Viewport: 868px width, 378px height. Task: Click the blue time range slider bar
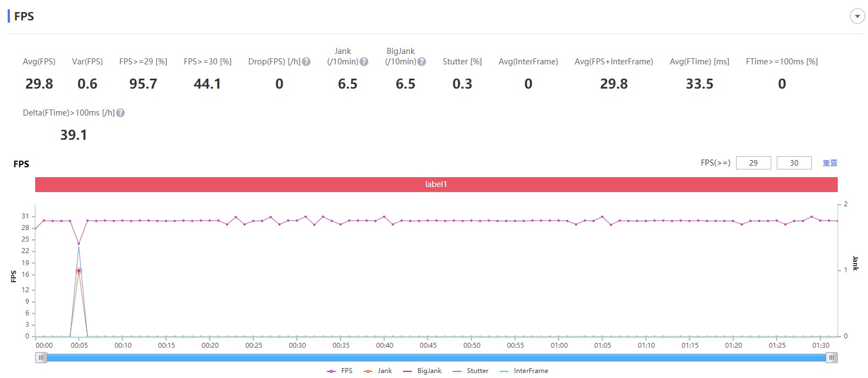pos(436,358)
